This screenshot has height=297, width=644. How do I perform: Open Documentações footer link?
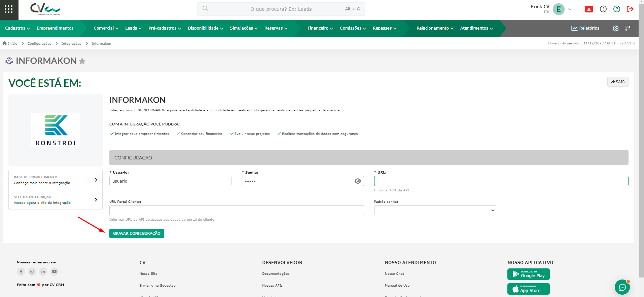[x=276, y=274]
